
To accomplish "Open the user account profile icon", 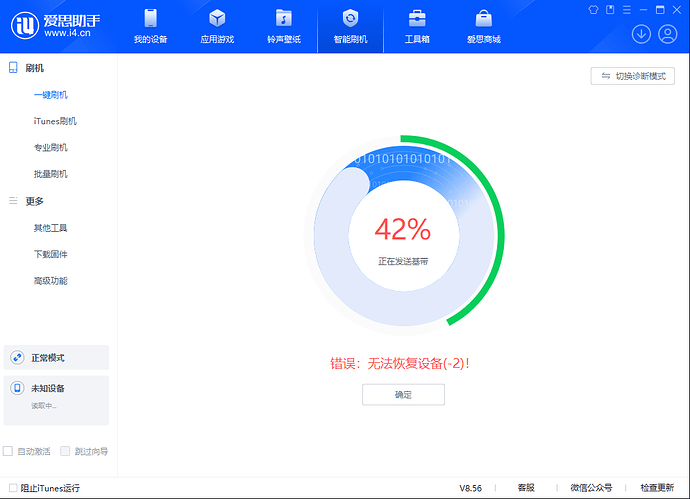I will (668, 34).
